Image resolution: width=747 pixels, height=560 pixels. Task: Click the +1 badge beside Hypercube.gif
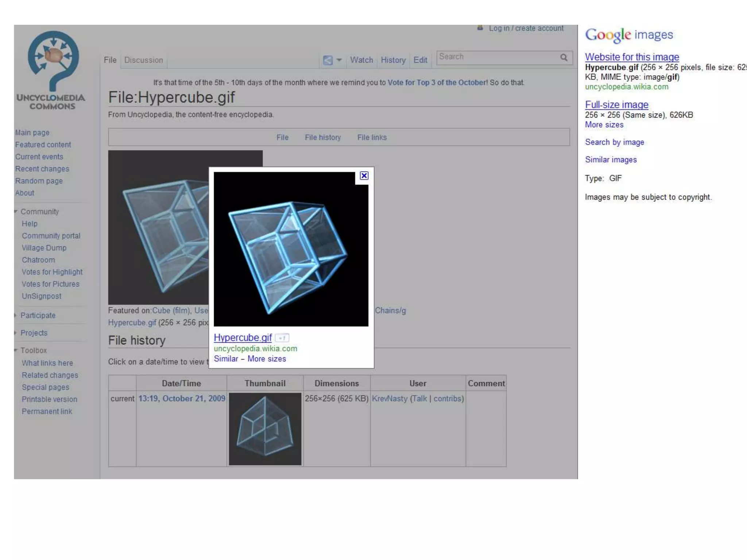282,338
